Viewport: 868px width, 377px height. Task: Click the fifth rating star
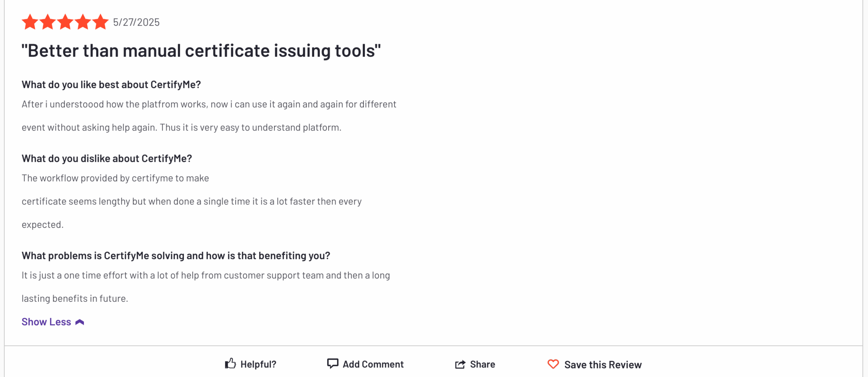100,22
